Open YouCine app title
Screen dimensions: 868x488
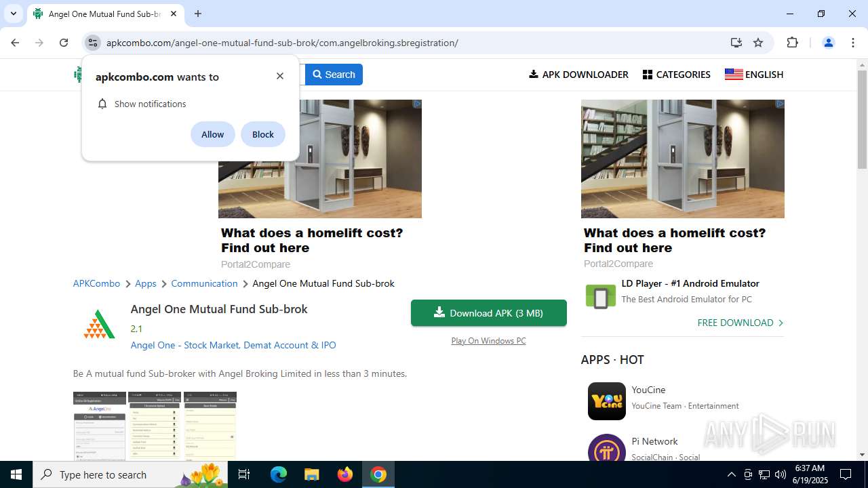[648, 390]
